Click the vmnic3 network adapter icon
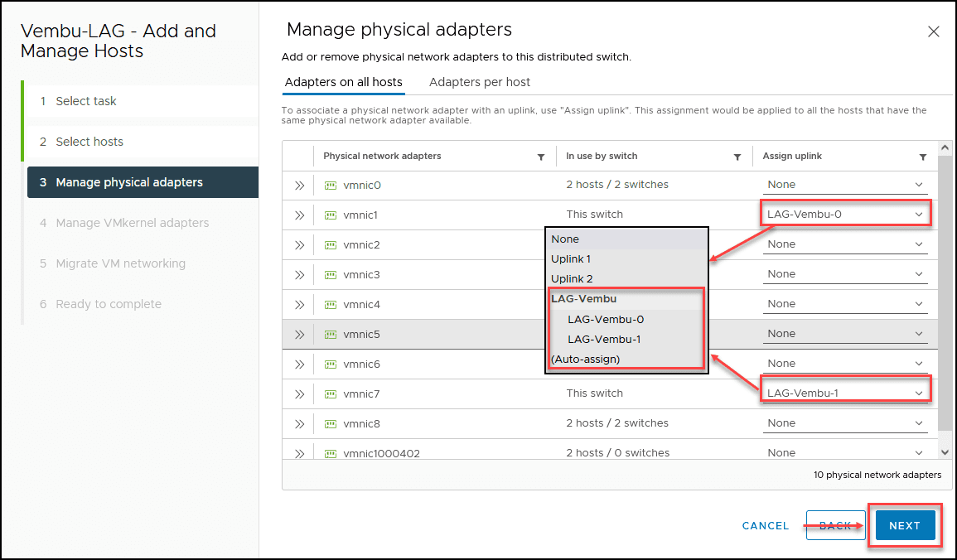 tap(331, 275)
